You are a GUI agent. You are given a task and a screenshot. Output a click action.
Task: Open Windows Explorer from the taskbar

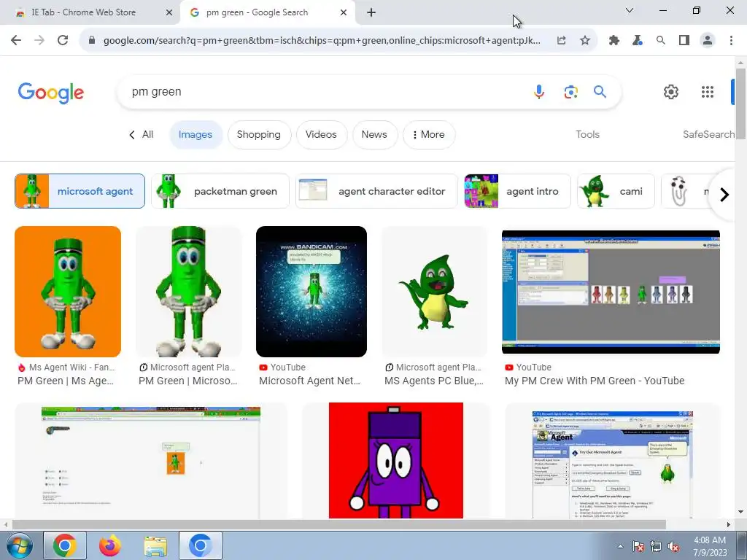pyautogui.click(x=155, y=545)
